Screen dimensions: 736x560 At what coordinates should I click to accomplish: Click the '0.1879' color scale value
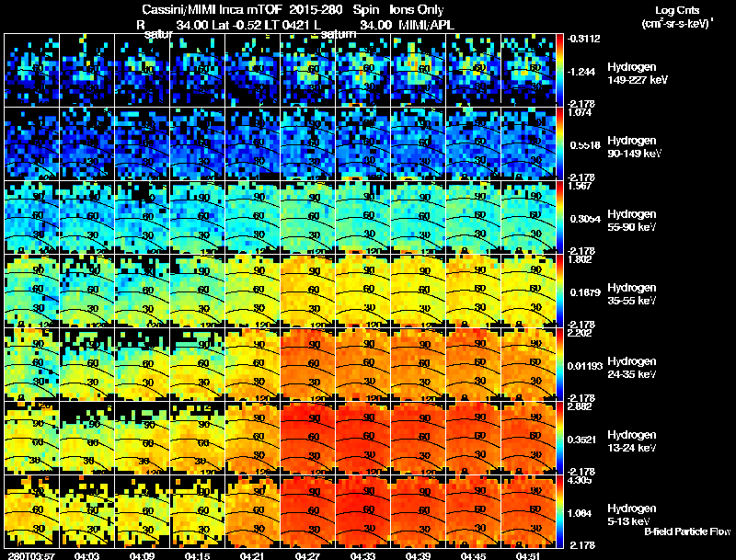(x=585, y=292)
